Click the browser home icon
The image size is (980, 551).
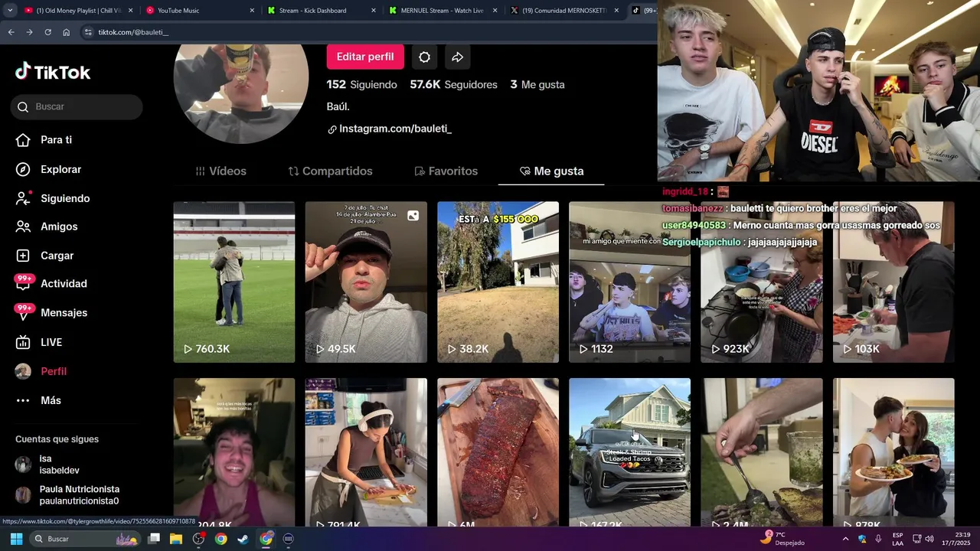click(x=67, y=32)
